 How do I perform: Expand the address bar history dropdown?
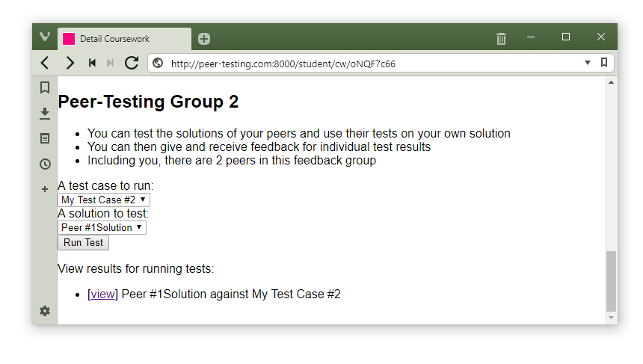point(588,63)
